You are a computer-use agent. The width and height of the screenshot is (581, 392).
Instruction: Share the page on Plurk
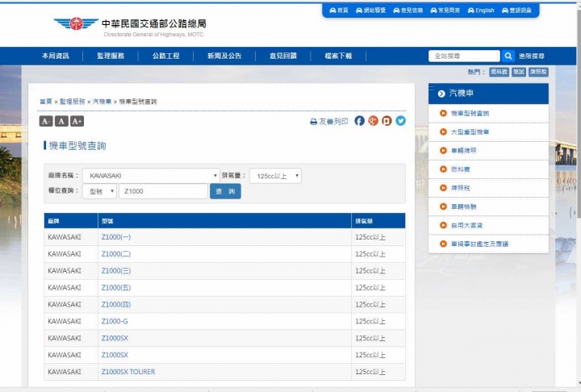tap(387, 121)
